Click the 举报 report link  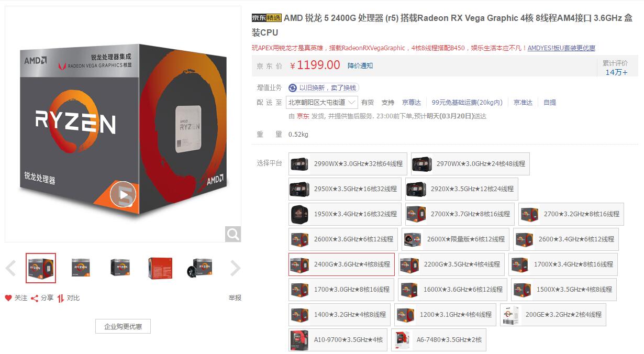pyautogui.click(x=235, y=298)
